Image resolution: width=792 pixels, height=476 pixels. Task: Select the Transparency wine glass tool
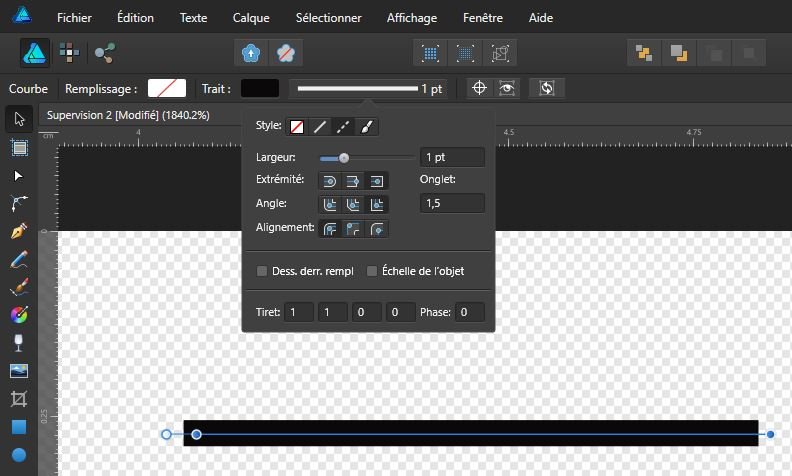point(19,343)
